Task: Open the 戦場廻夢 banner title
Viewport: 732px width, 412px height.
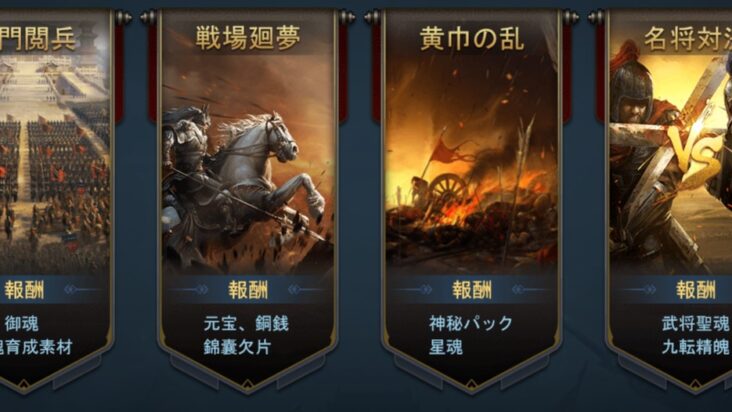Action: 247,39
